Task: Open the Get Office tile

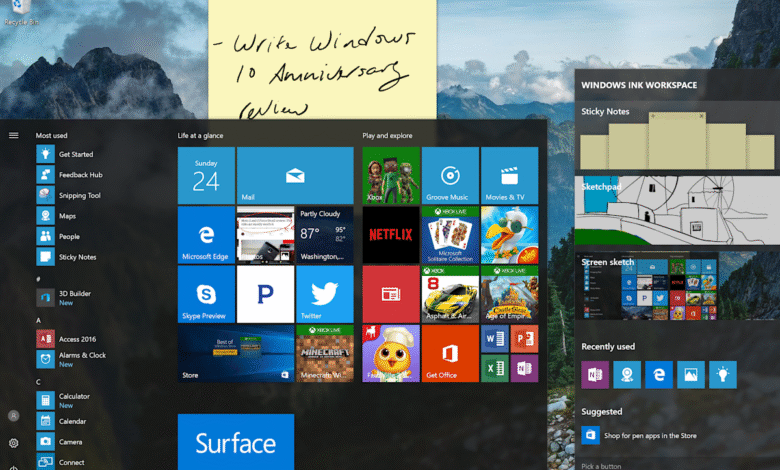Action: pyautogui.click(x=450, y=353)
